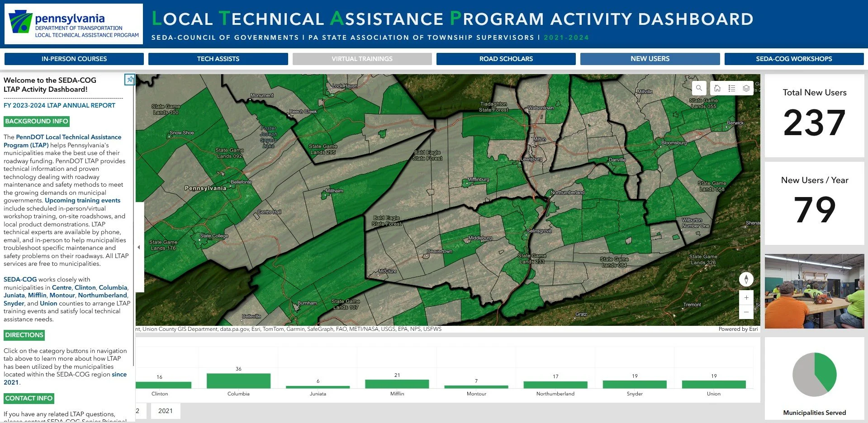Open FY 2023-2024 LTAP Annual Report link
Screen dimensions: 868x423
(x=59, y=105)
